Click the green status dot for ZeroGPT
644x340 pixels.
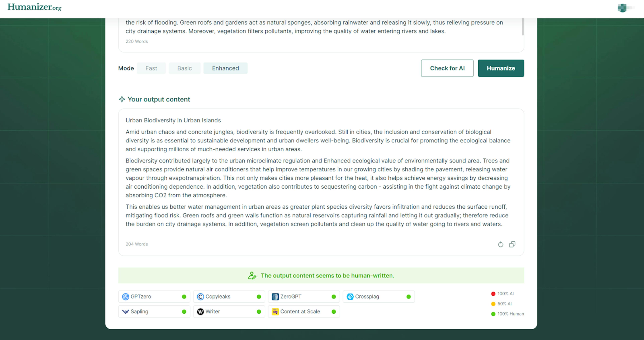[334, 297]
